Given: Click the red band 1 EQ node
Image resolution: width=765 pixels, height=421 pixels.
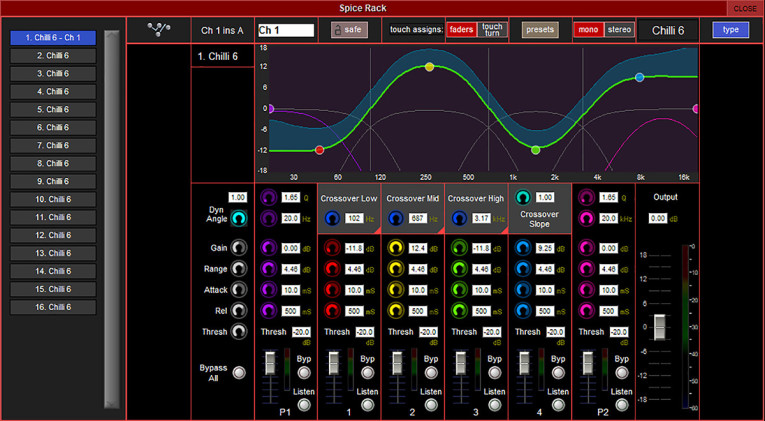Looking at the screenshot, I should coord(320,150).
